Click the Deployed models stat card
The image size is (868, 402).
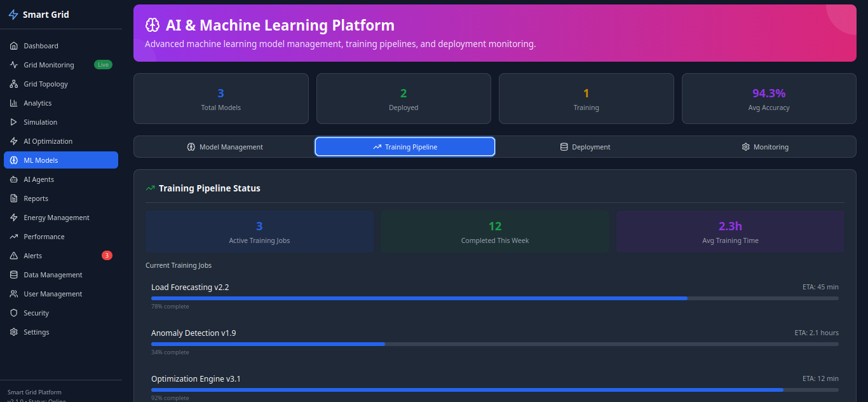403,99
